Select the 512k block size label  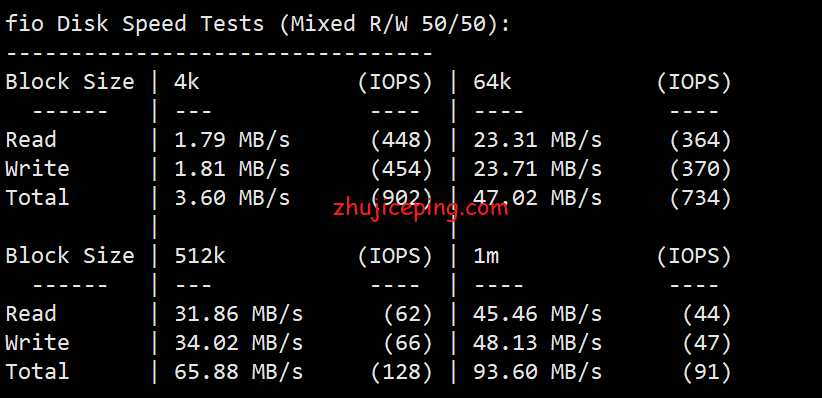tap(200, 256)
